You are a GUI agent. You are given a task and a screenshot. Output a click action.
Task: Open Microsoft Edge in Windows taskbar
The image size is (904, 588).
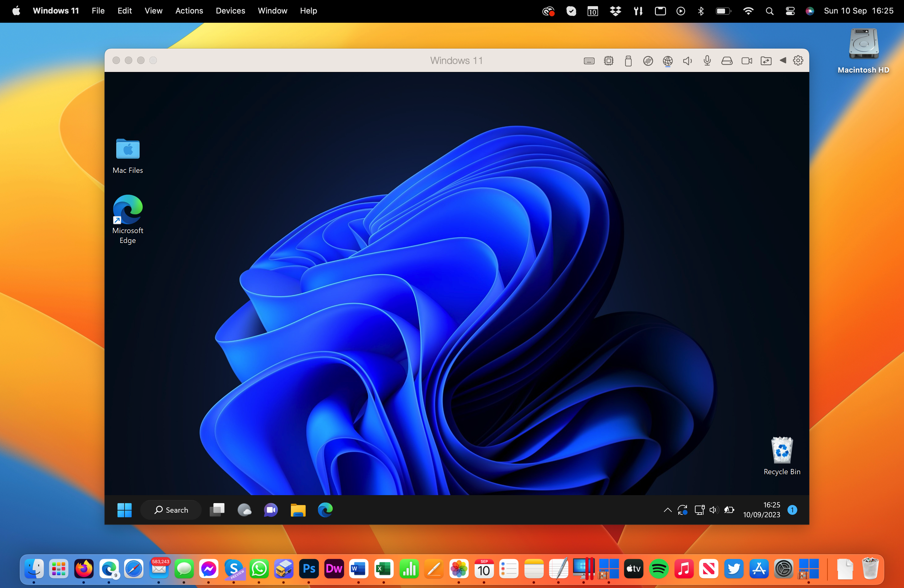(x=324, y=510)
